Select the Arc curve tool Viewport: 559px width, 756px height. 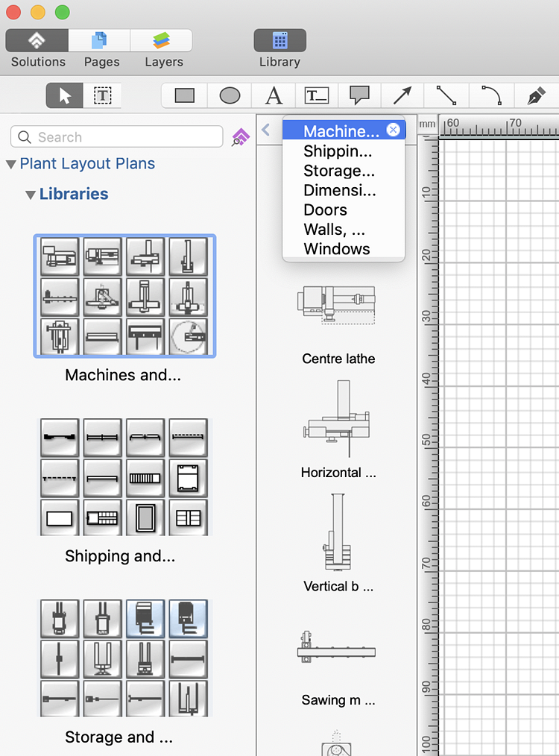point(490,95)
